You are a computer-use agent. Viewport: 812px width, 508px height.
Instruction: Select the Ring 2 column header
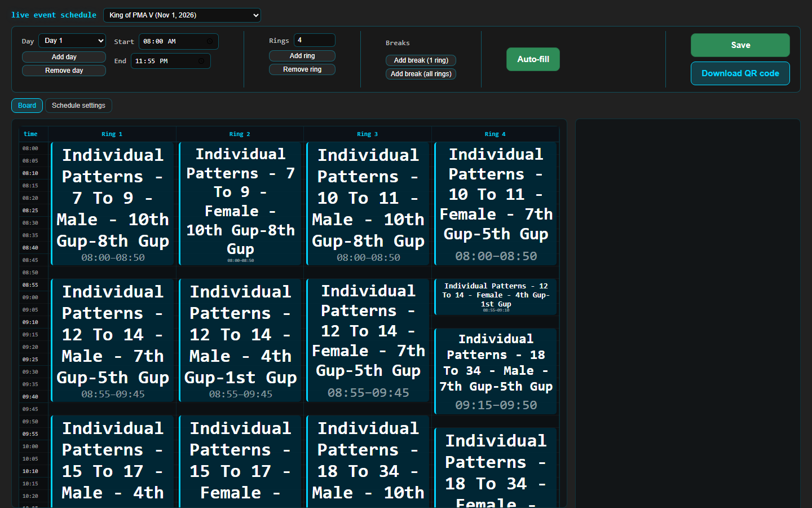pos(240,134)
